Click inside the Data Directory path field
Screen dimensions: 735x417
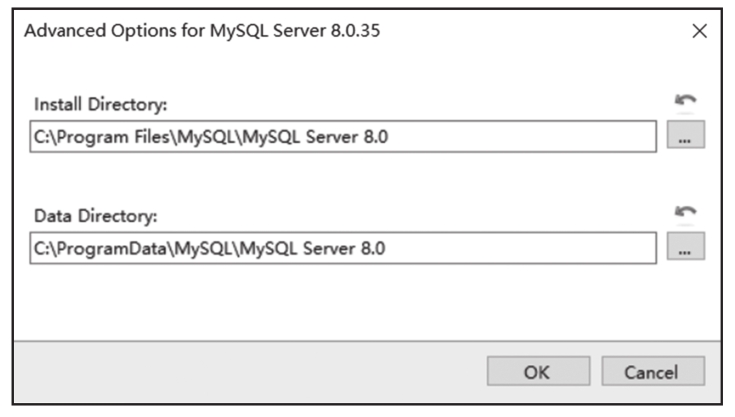(x=343, y=248)
